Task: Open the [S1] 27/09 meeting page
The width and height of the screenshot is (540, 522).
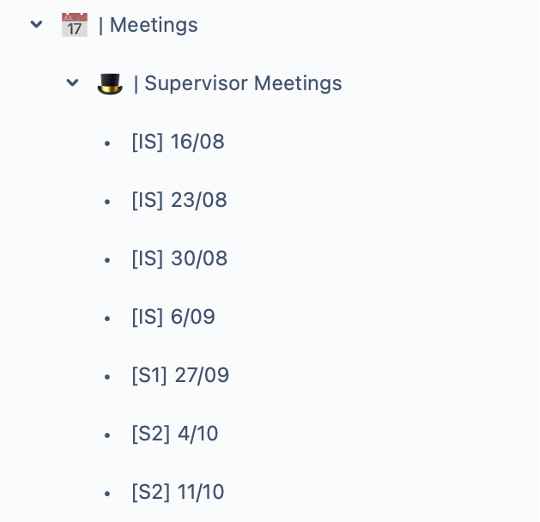Action: tap(180, 375)
